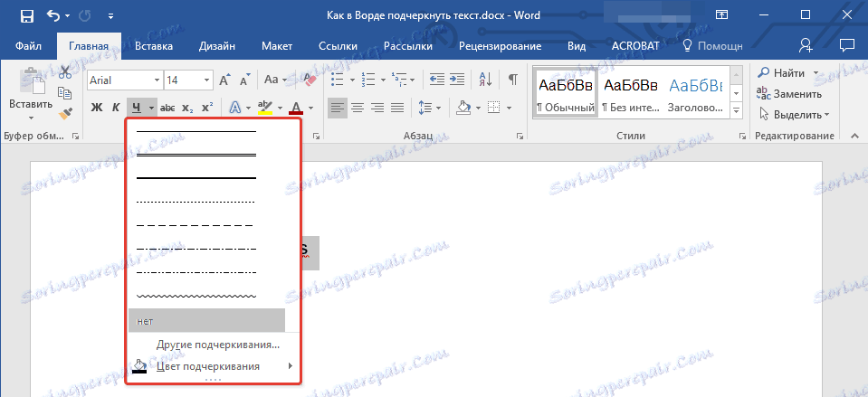Select нет underline option
The image size is (868, 397).
pyautogui.click(x=206, y=321)
